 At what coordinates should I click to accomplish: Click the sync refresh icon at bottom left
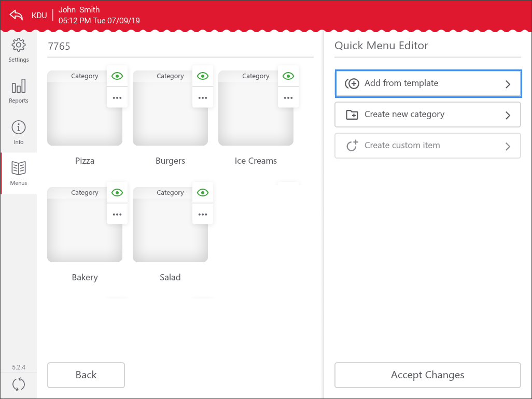(19, 384)
